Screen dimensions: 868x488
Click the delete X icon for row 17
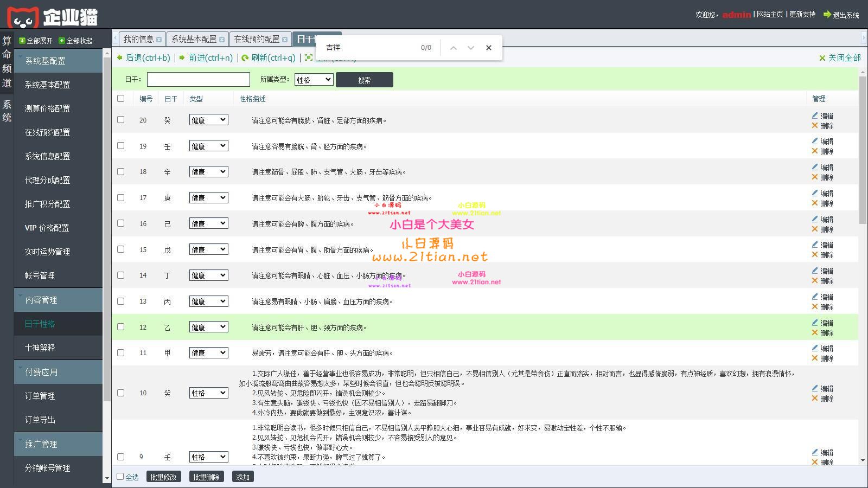coord(814,203)
